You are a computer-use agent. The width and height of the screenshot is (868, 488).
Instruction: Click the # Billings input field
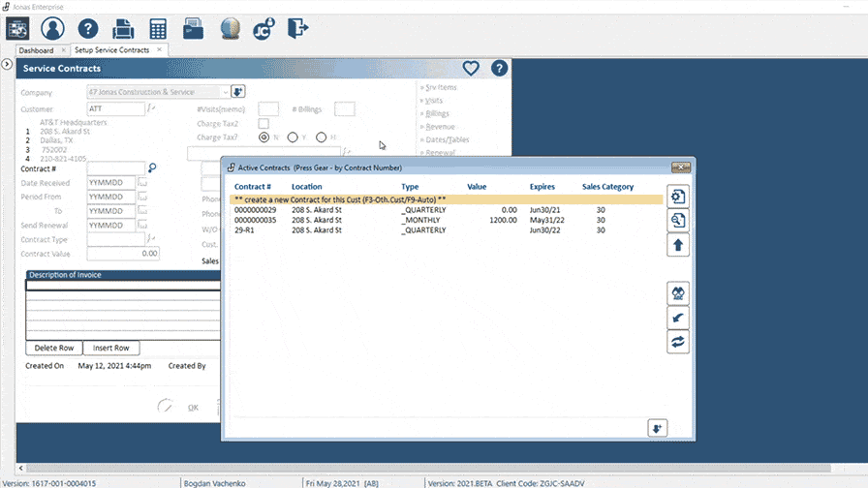(x=344, y=109)
